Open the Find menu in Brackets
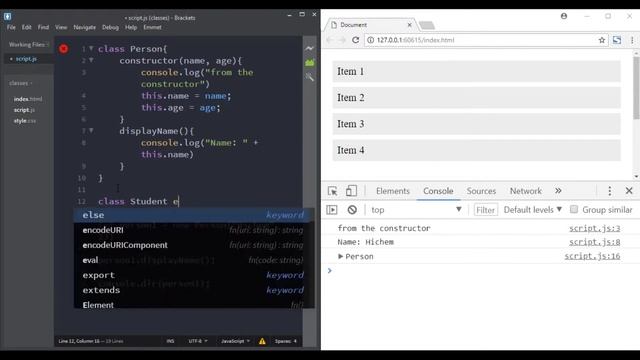Screen dimensions: 640x360 click(x=43, y=27)
